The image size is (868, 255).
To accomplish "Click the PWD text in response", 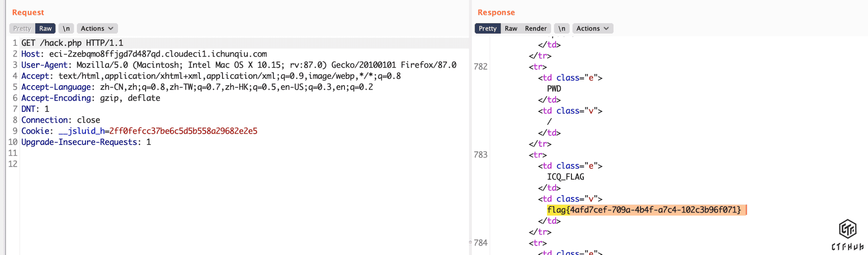I will pyautogui.click(x=554, y=89).
